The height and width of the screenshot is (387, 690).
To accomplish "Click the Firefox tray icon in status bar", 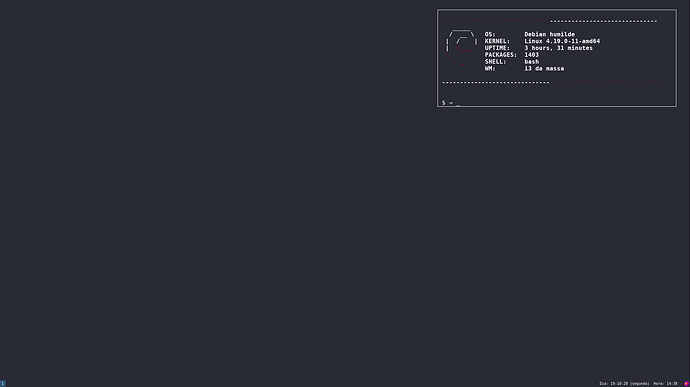I will coord(686,383).
